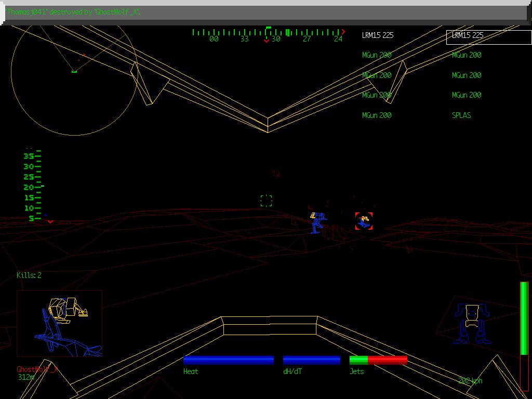
Task: Select the red-bracketed targeted enemy mech
Action: [x=364, y=221]
